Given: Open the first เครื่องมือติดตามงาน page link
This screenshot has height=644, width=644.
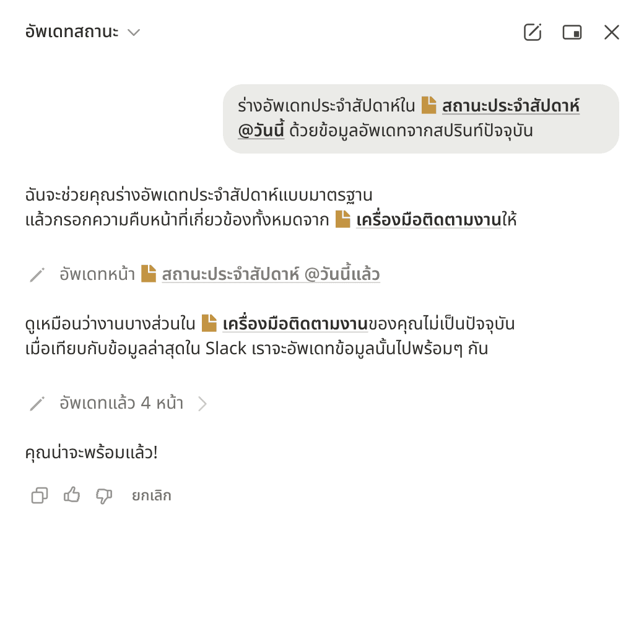Looking at the screenshot, I should (x=429, y=219).
